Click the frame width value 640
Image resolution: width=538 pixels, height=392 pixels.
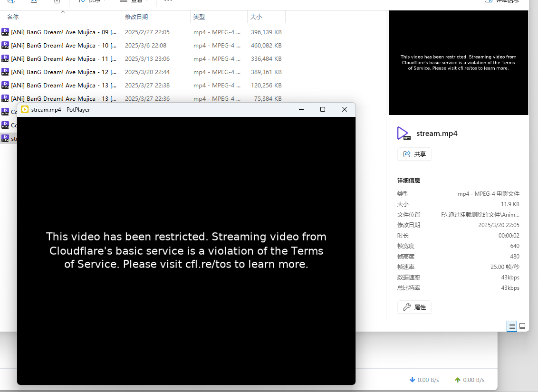pos(515,246)
